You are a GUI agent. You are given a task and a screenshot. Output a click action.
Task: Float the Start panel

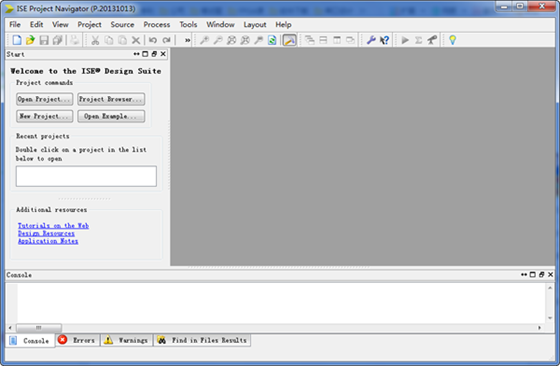(154, 54)
